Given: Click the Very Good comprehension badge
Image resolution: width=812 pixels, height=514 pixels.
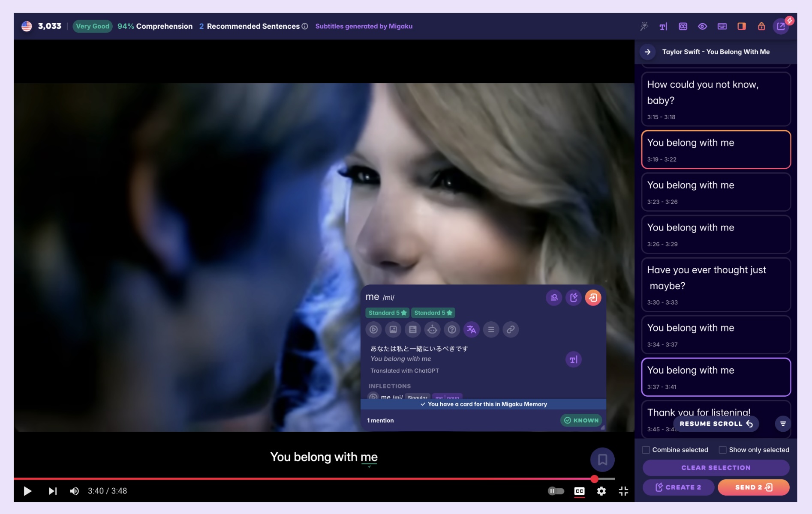Looking at the screenshot, I should point(92,26).
